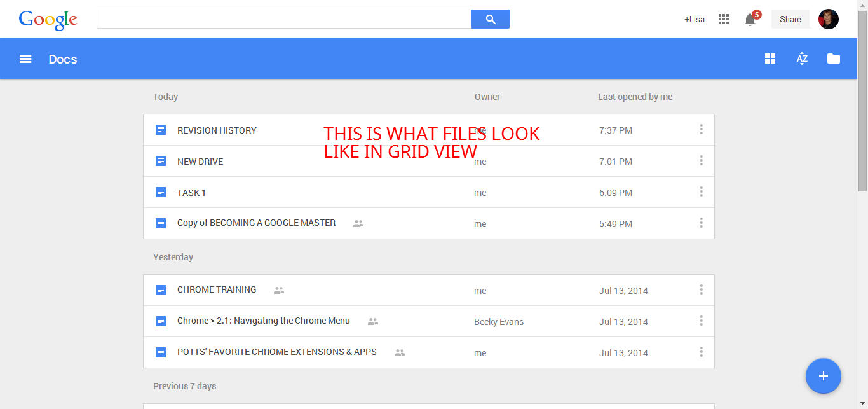Open more options for NEW DRIVE
This screenshot has width=868, height=409.
(x=702, y=161)
